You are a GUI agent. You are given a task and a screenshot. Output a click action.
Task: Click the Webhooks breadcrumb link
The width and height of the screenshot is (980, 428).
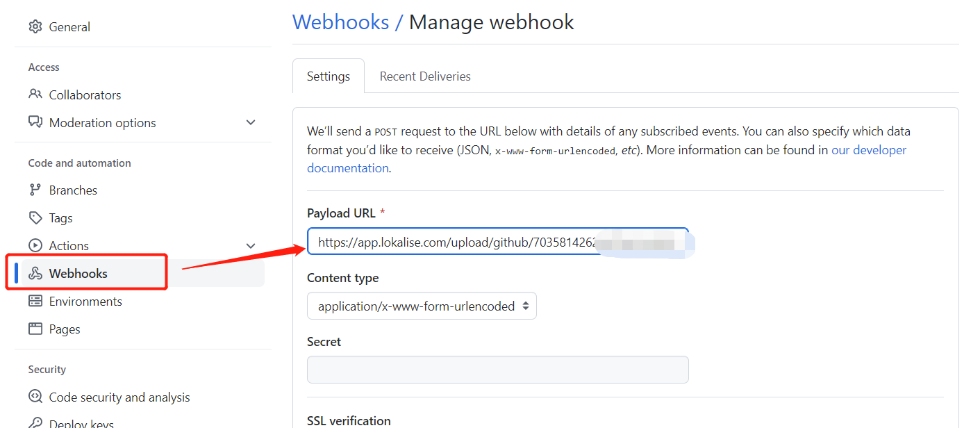340,22
